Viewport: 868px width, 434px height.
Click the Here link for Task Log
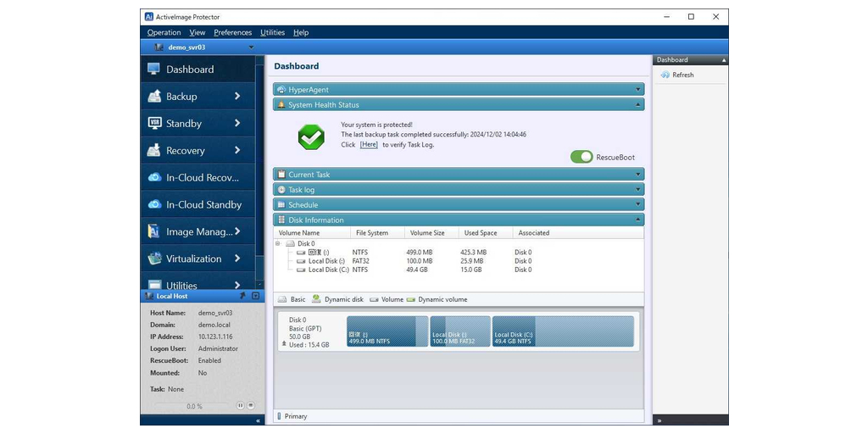(369, 144)
